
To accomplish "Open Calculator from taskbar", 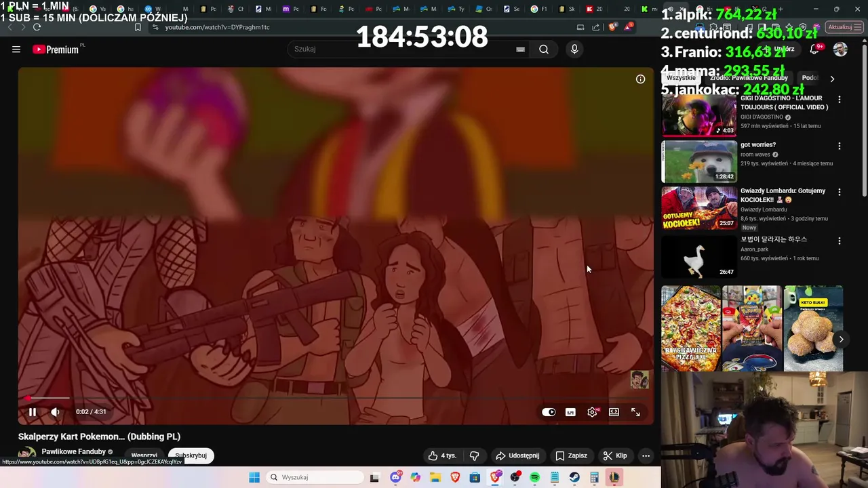I will (594, 477).
